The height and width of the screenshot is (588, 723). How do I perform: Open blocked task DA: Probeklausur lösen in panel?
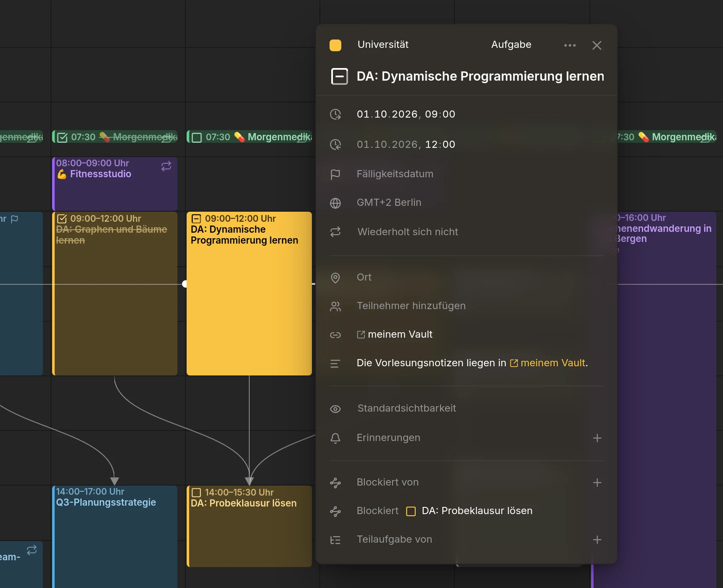[477, 511]
